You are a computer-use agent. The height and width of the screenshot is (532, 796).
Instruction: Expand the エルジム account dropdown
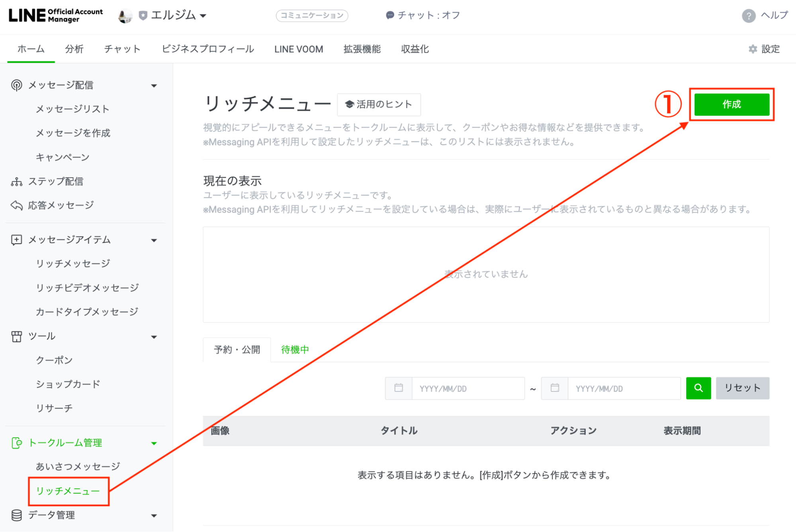click(x=204, y=16)
